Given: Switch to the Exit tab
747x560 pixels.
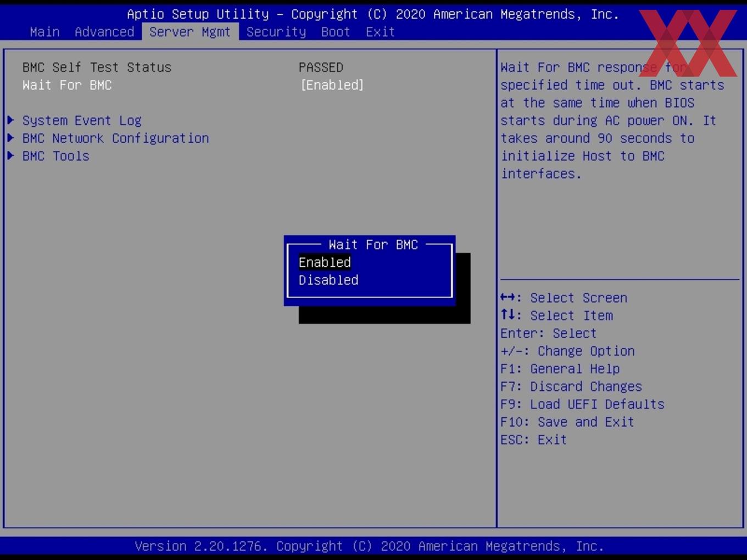Looking at the screenshot, I should (381, 32).
